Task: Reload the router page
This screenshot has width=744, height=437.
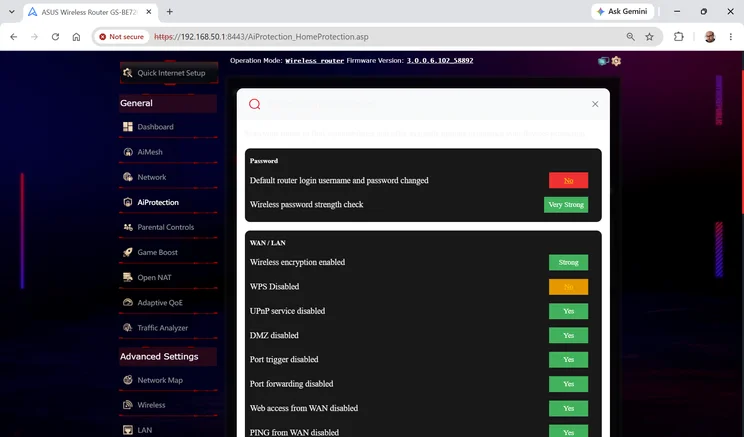Action: click(x=56, y=37)
